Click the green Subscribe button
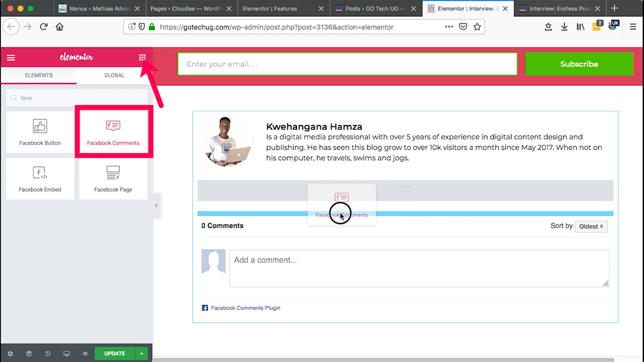 [x=579, y=64]
